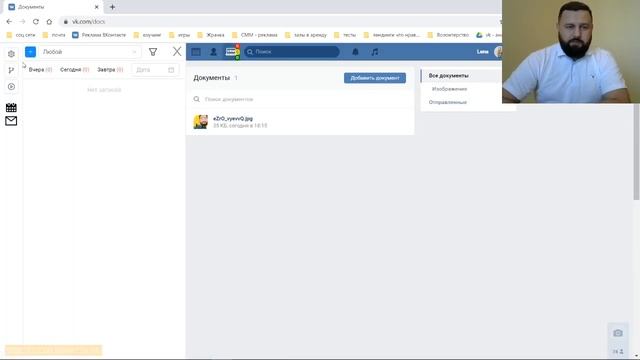
Task: Select 'Изображения' category
Action: tap(449, 89)
